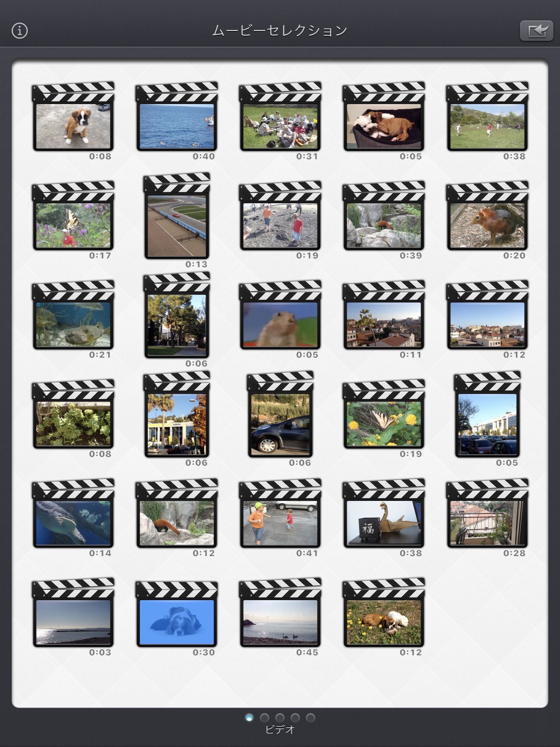Screen dimensions: 560x747
Task: Select the puppies in dog bed clip
Action: [x=384, y=116]
